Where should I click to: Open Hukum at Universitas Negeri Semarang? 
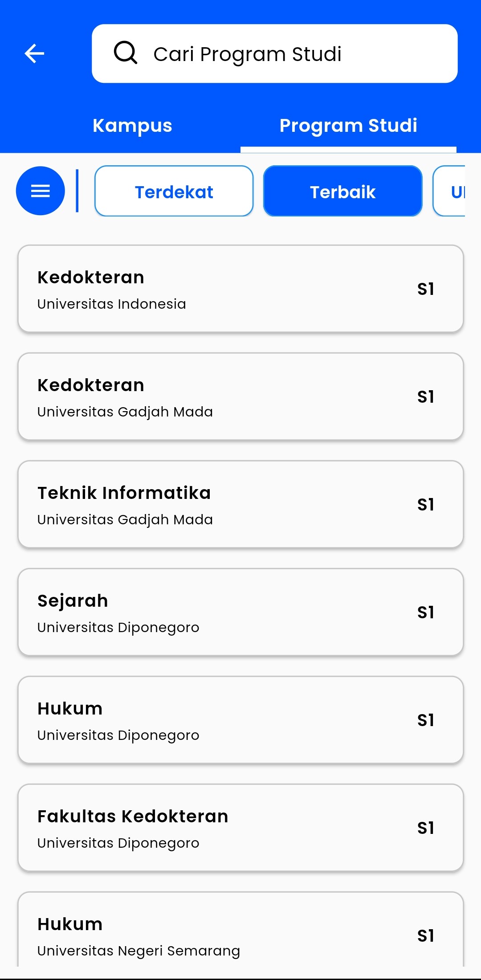coord(240,933)
